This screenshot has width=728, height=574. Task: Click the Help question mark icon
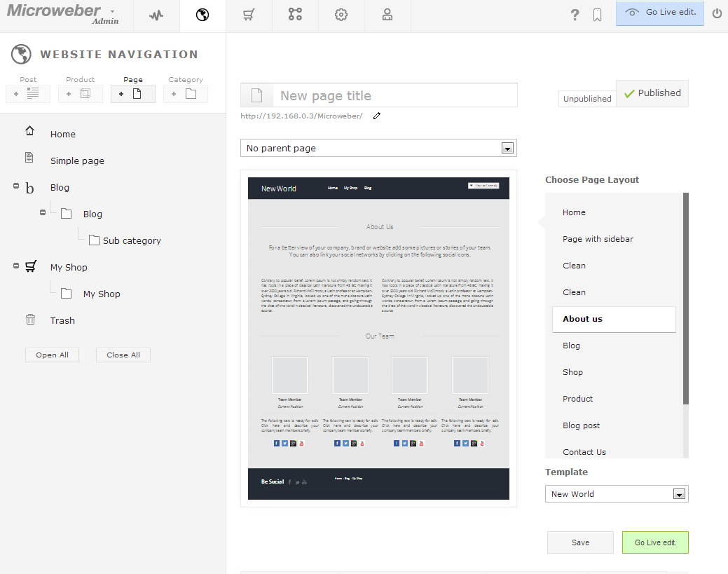pos(575,14)
